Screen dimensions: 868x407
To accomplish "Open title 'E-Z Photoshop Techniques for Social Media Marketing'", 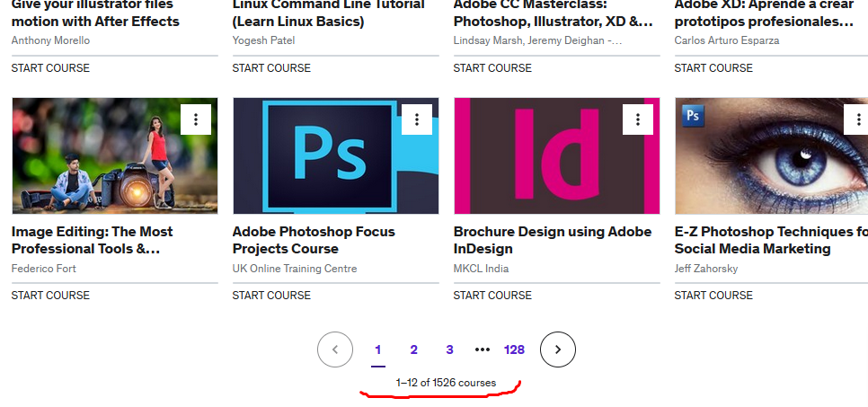I will [771, 240].
